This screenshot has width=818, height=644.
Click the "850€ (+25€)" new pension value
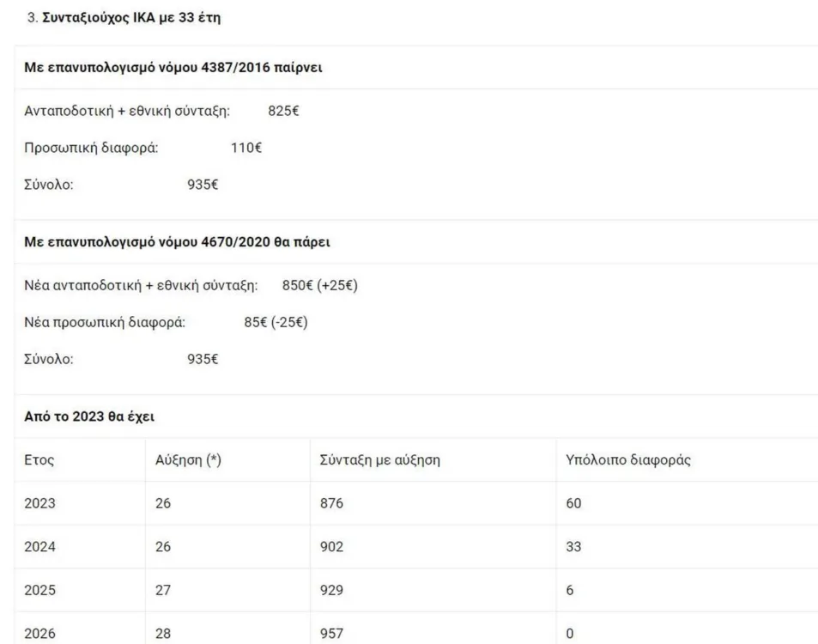coord(319,285)
